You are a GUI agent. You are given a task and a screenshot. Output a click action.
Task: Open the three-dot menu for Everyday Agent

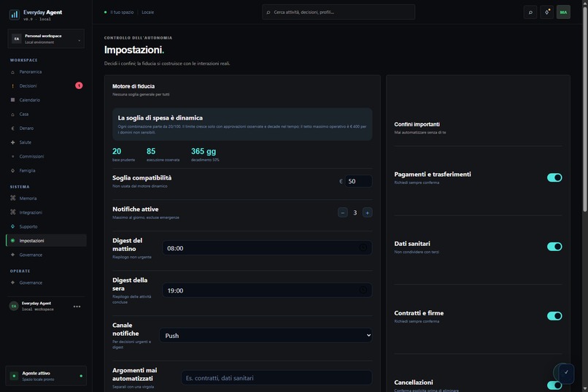(77, 307)
